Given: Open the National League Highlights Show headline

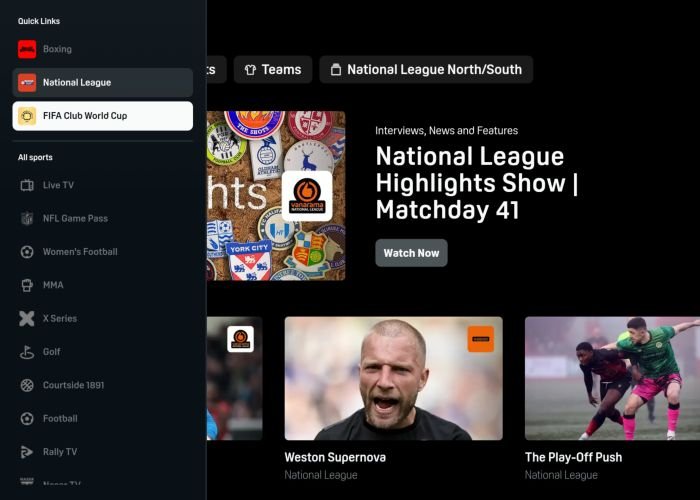Looking at the screenshot, I should tap(476, 183).
